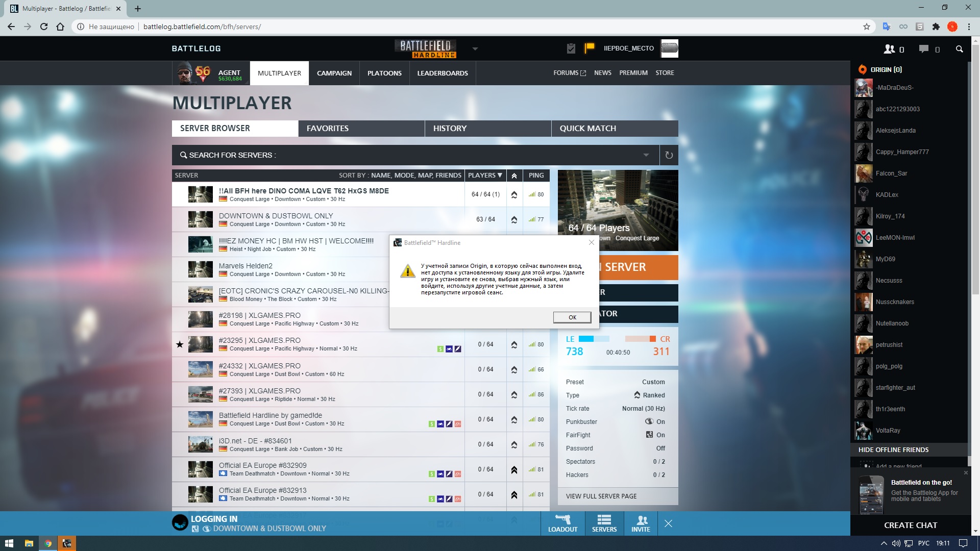Toggle Hide Offline Friends
980x551 pixels.
893,449
